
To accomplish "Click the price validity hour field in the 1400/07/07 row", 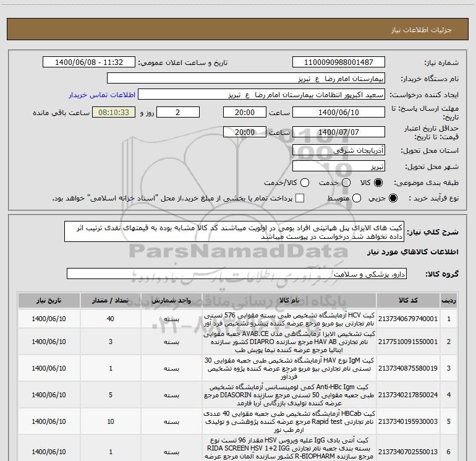I will point(245,132).
